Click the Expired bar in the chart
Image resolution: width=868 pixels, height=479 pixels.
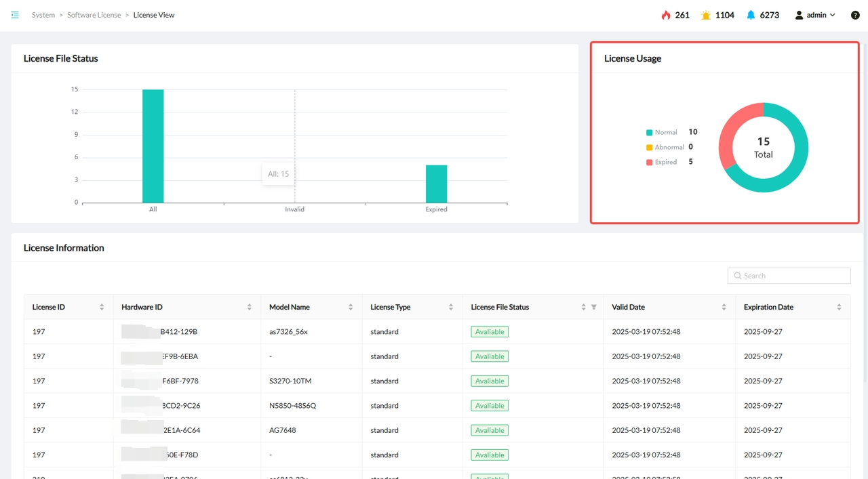[436, 184]
